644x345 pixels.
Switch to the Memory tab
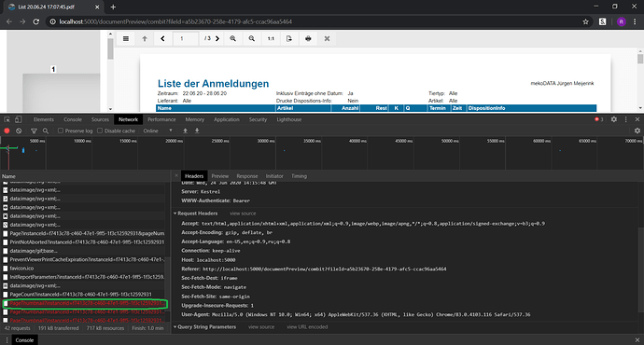pyautogui.click(x=195, y=119)
